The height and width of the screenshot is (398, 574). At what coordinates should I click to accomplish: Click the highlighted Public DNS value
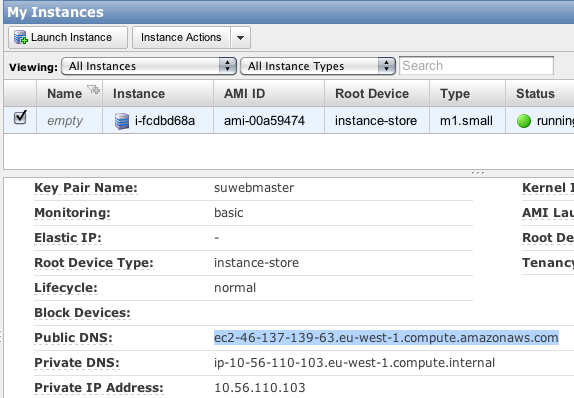(x=386, y=338)
